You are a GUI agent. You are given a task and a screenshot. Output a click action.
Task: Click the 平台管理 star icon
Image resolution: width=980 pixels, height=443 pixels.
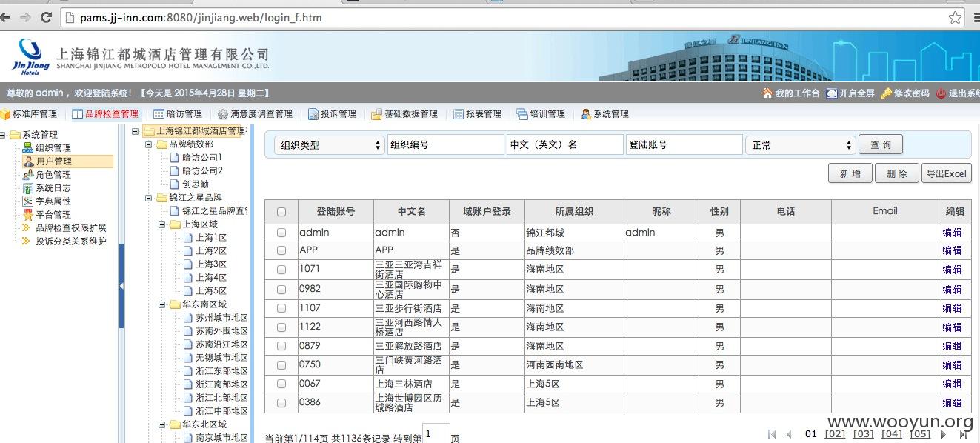tap(28, 215)
